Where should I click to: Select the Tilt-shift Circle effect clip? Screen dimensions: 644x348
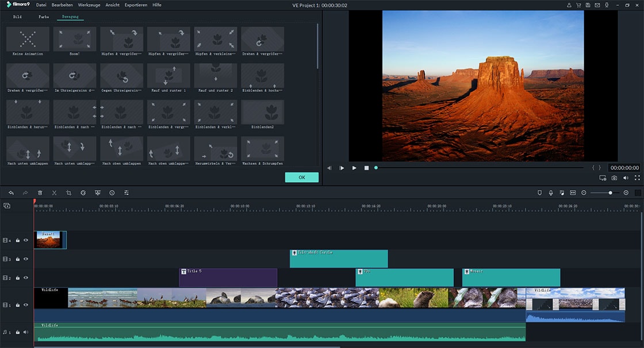(339, 259)
